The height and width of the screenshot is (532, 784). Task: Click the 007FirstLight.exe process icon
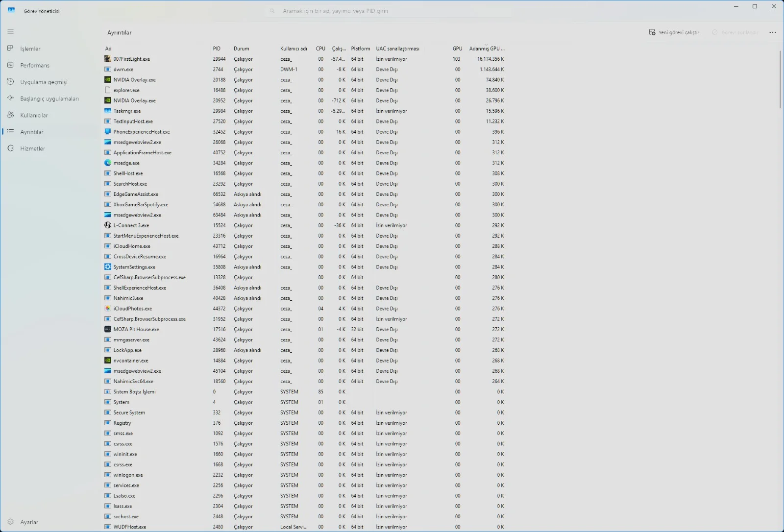(x=108, y=59)
